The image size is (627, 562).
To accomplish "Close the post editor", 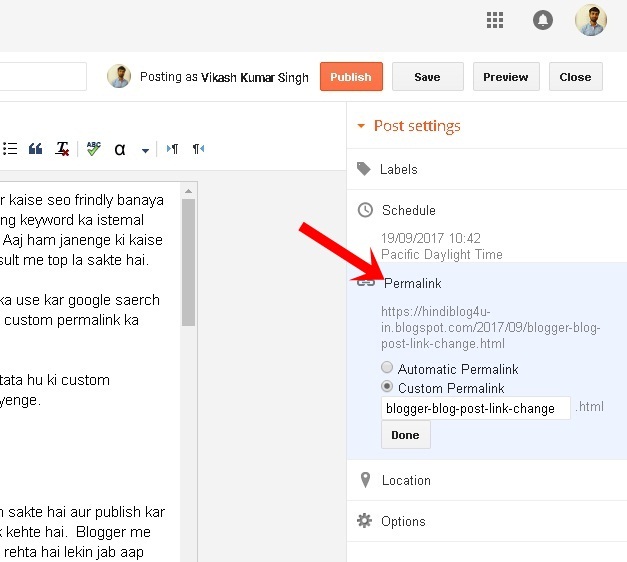I will point(575,76).
